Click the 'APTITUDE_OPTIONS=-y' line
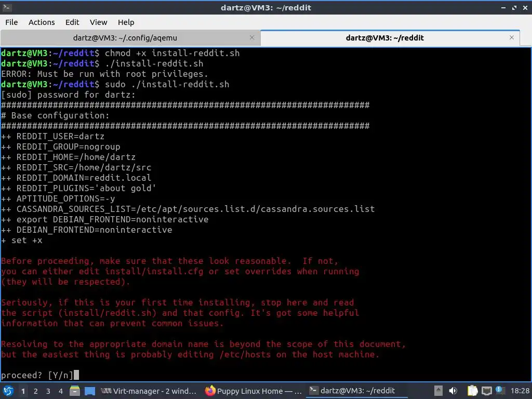This screenshot has width=532, height=399. (x=58, y=198)
